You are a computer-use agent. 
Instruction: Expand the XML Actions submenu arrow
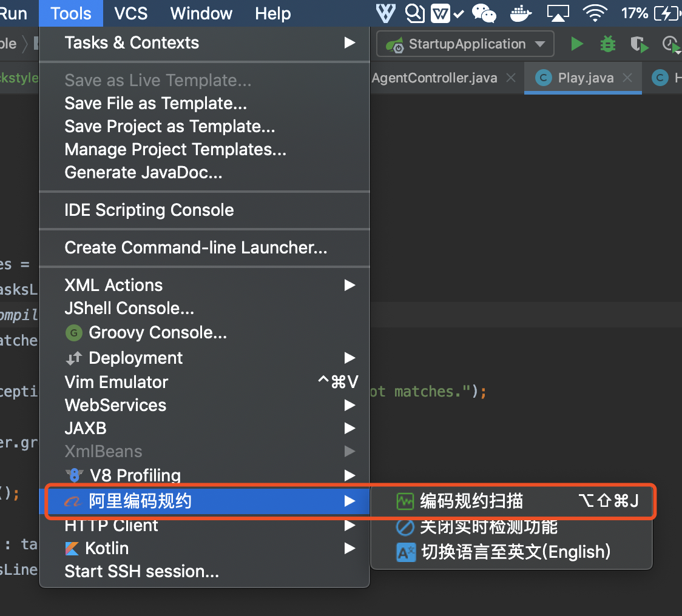(349, 285)
